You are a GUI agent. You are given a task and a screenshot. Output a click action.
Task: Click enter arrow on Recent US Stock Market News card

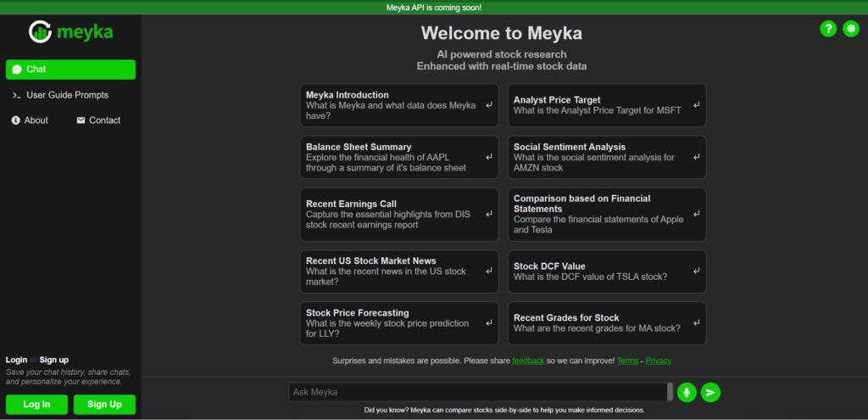[489, 272]
